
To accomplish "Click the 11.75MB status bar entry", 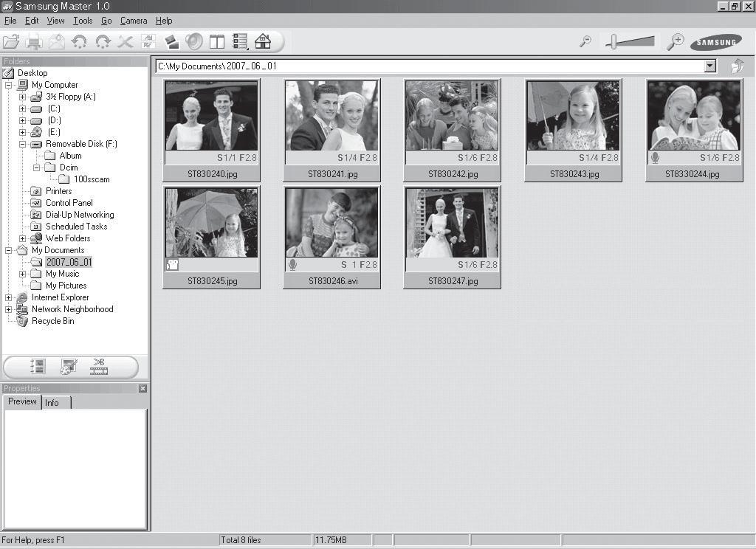I will (x=331, y=540).
